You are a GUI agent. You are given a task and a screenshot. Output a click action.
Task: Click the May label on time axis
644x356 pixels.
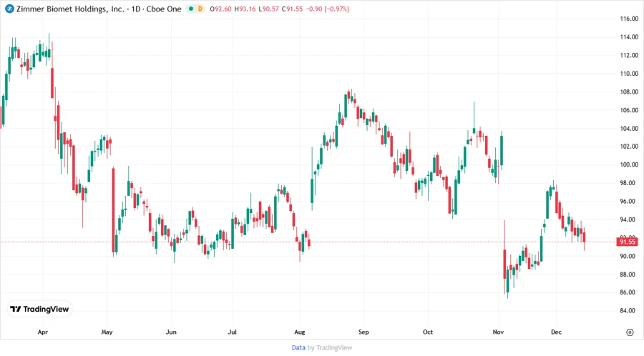tap(107, 332)
